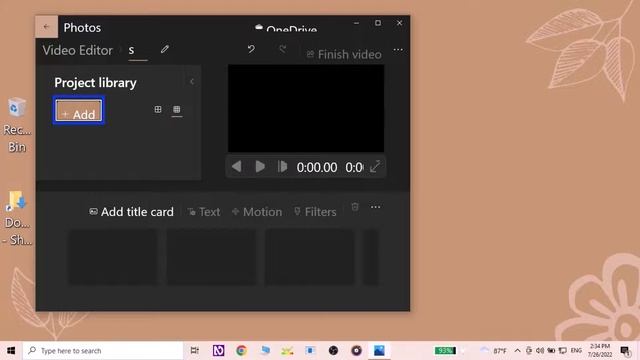Step back one frame in preview

click(237, 167)
